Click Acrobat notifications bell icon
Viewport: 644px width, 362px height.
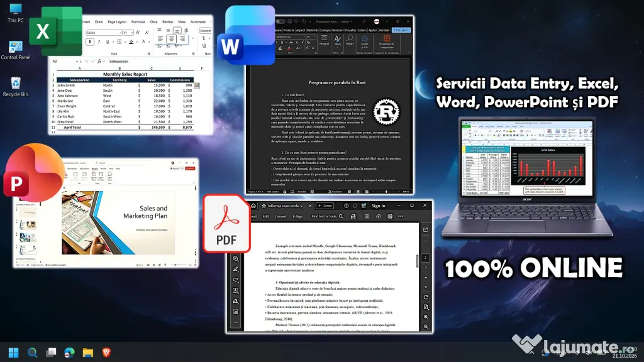[355, 206]
